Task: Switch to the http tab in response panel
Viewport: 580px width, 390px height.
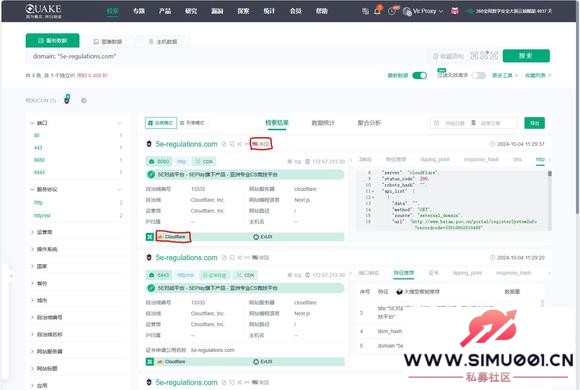Action: click(540, 159)
